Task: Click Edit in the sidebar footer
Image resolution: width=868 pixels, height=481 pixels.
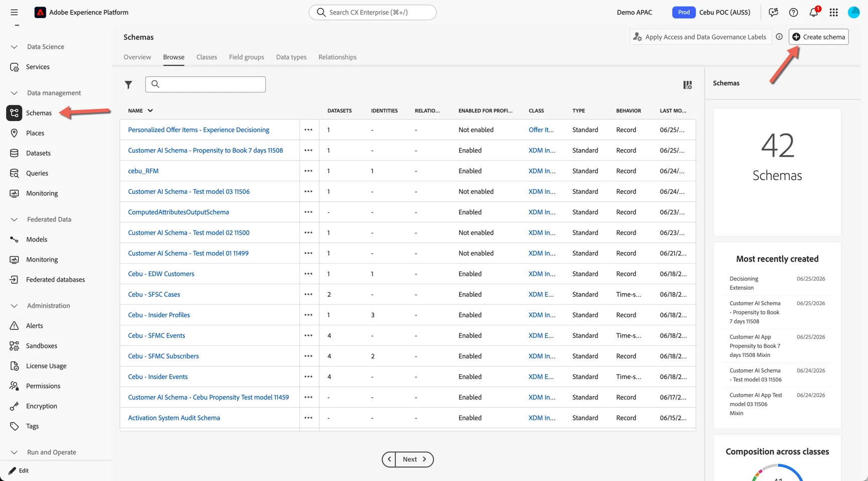Action: (19, 470)
